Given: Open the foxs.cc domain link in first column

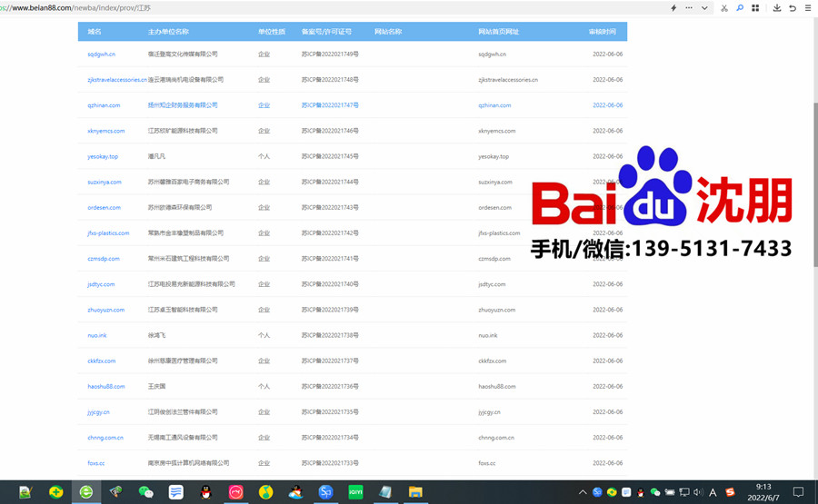Looking at the screenshot, I should 96,463.
